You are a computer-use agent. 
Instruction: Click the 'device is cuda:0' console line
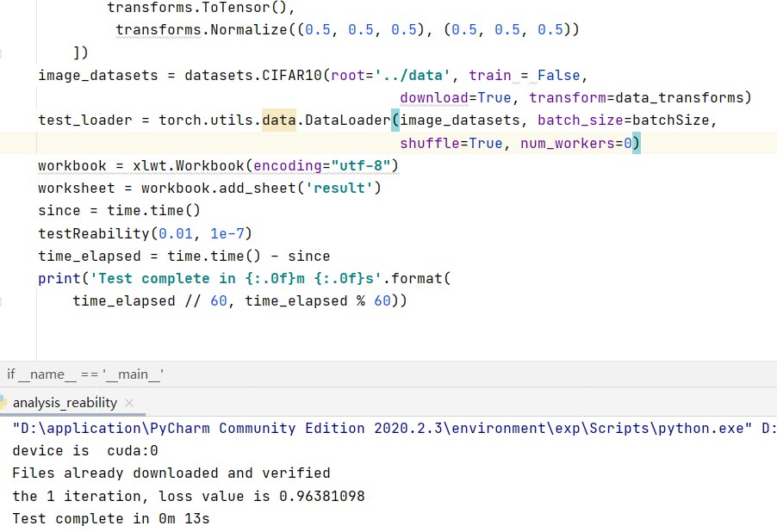[x=85, y=450]
